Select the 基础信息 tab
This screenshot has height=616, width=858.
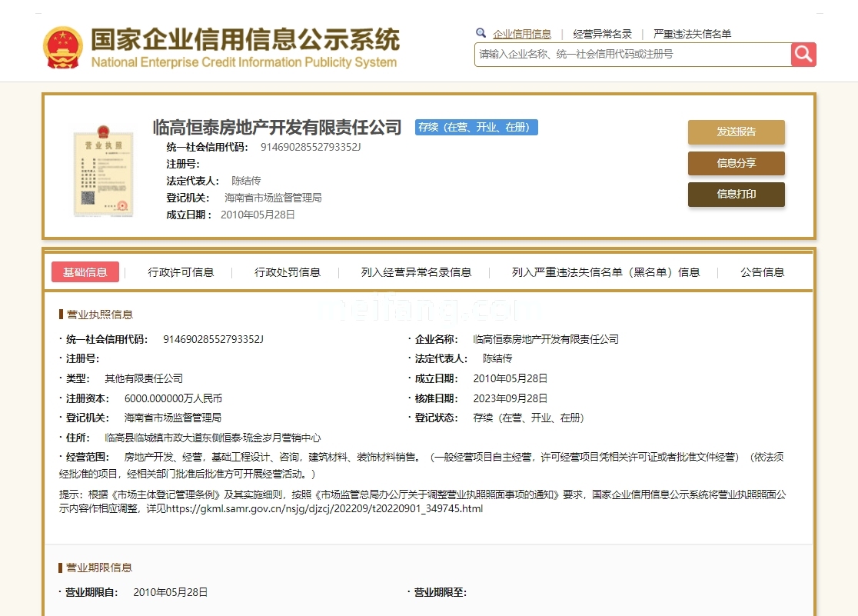[85, 271]
